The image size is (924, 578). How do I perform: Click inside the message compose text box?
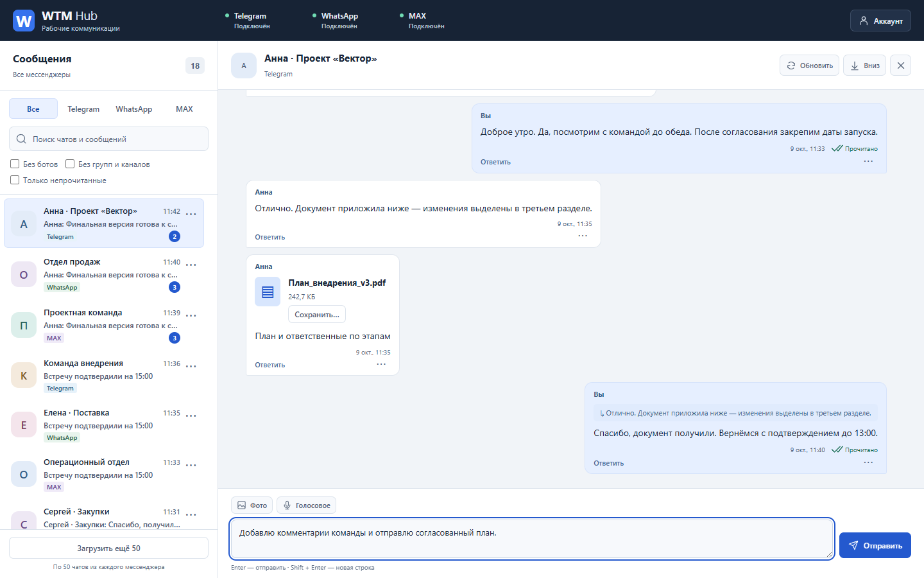[x=532, y=539]
